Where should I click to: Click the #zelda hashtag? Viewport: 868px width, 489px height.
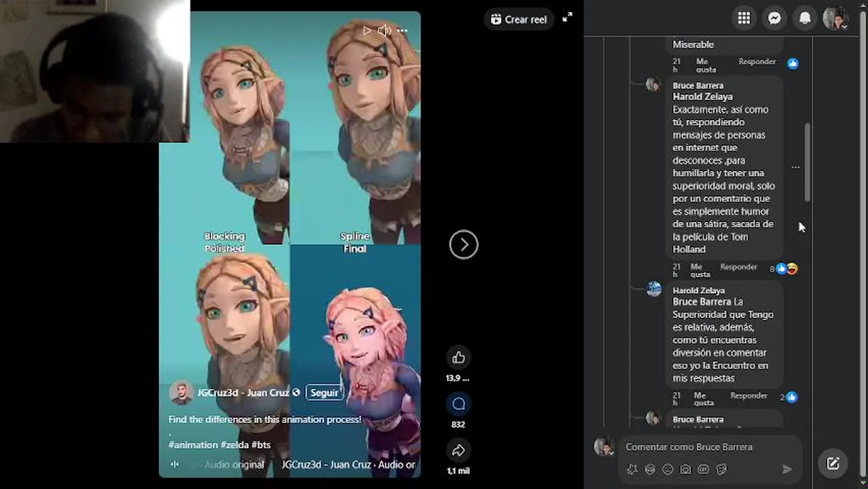click(234, 445)
